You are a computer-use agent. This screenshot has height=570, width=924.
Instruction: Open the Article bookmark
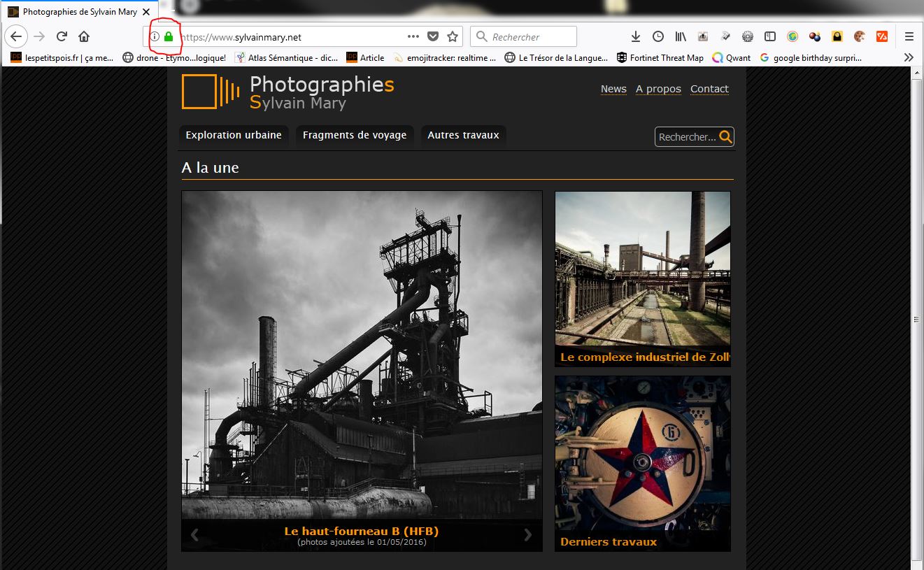pos(365,57)
